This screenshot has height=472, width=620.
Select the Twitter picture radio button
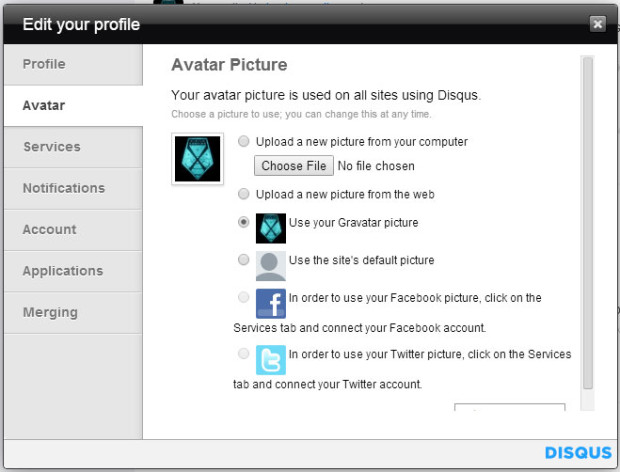click(x=244, y=353)
